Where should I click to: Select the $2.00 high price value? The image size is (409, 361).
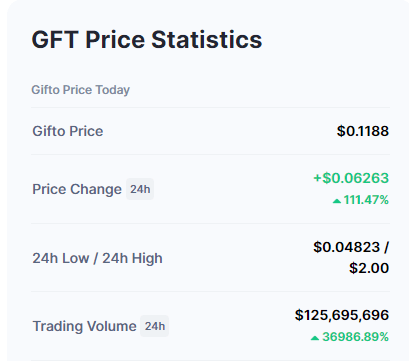[369, 268]
